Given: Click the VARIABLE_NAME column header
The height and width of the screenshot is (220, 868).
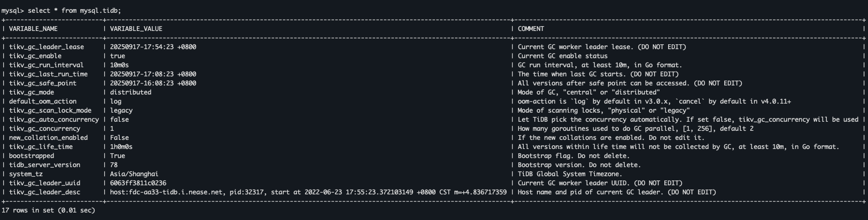Looking at the screenshot, I should coord(33,29).
